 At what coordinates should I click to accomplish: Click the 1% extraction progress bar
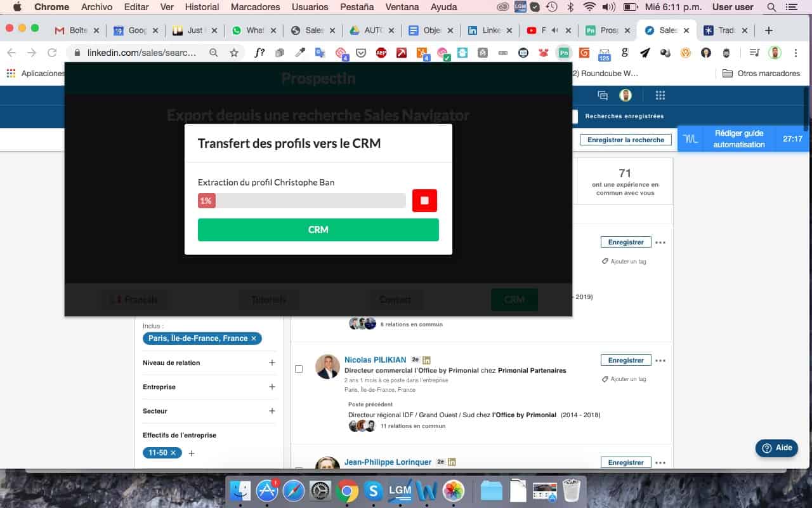[x=301, y=201]
